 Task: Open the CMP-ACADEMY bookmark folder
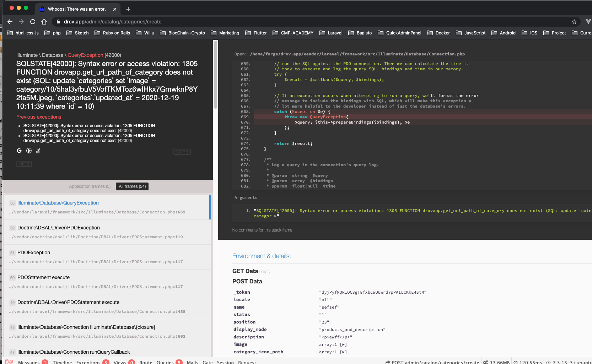(x=293, y=33)
